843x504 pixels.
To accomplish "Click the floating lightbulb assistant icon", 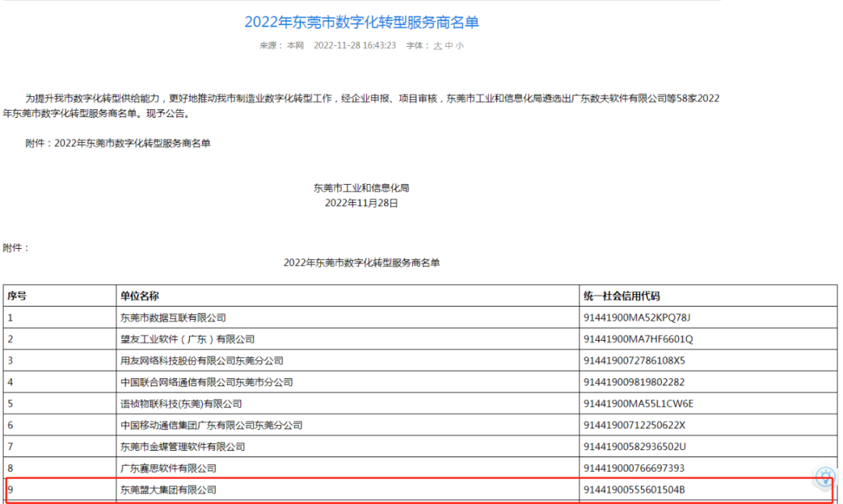I will pyautogui.click(x=824, y=477).
